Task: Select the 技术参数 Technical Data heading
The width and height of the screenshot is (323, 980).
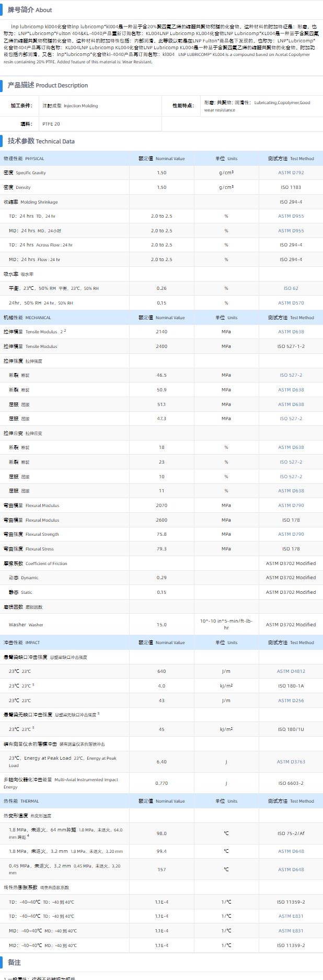Action: tap(41, 141)
